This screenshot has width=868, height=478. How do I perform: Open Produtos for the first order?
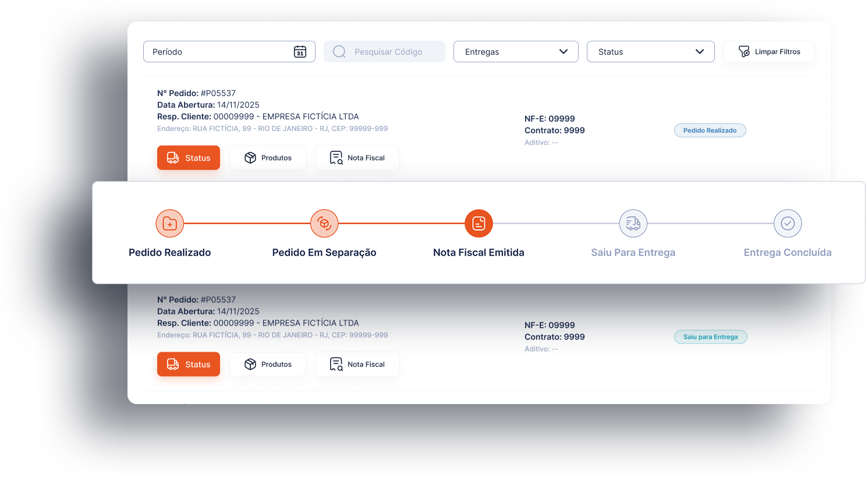coord(268,158)
